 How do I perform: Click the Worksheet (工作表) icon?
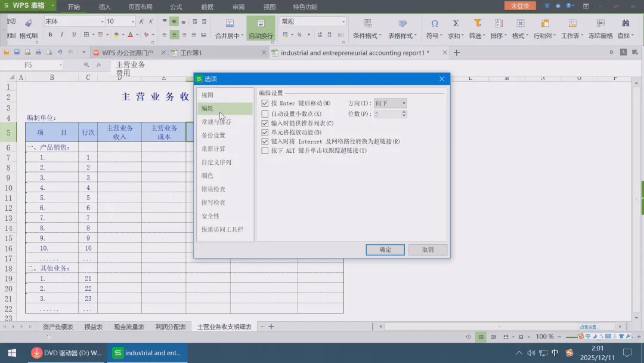tap(572, 23)
